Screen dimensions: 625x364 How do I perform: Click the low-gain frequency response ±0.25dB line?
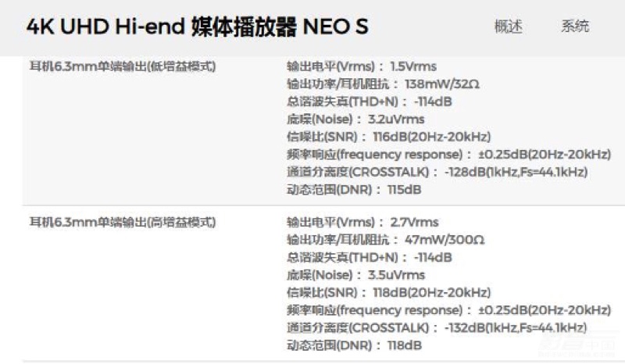(x=448, y=154)
